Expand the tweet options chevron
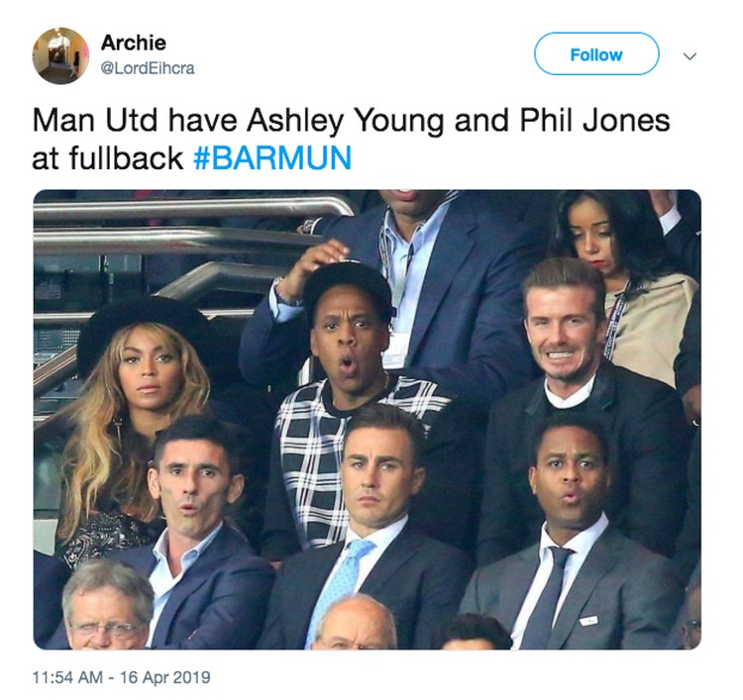Screen dimensions: 743x700 (x=690, y=56)
